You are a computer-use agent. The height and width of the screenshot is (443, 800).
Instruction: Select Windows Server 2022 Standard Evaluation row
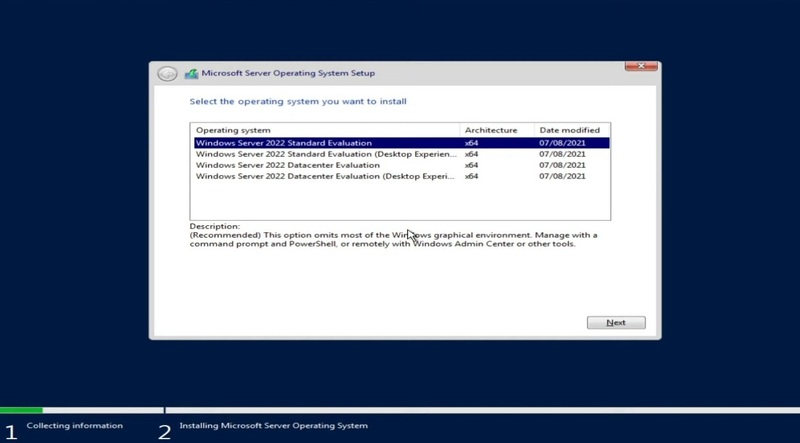(402, 143)
